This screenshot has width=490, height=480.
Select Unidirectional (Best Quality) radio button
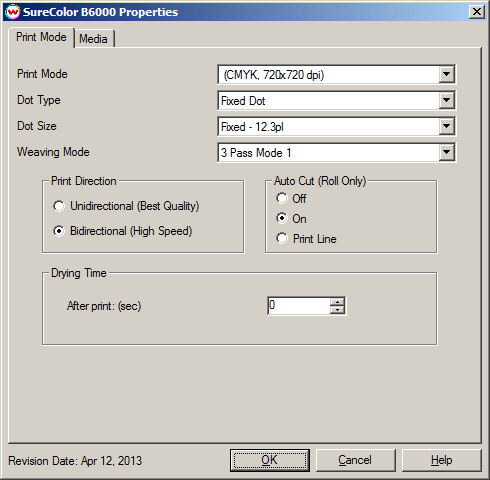(59, 206)
